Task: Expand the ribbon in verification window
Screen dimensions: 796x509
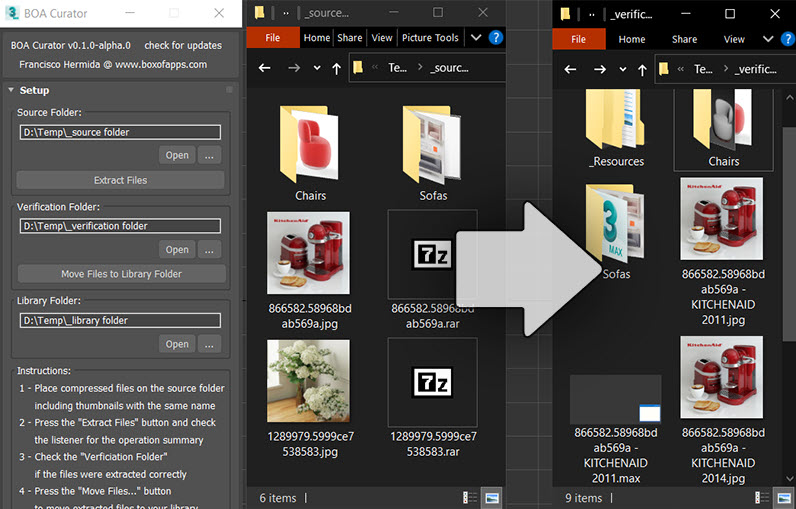Action: pos(768,39)
